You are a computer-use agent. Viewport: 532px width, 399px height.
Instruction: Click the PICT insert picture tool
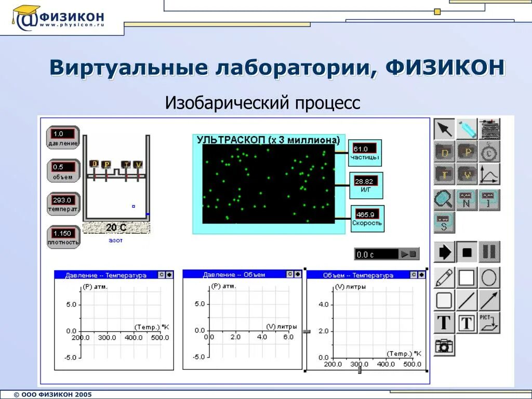click(x=489, y=323)
